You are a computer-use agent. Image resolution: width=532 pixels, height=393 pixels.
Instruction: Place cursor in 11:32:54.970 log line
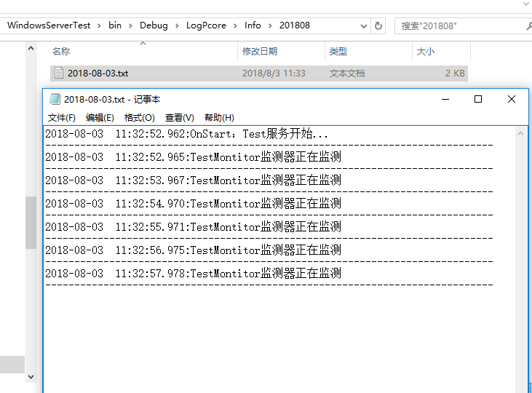click(193, 204)
